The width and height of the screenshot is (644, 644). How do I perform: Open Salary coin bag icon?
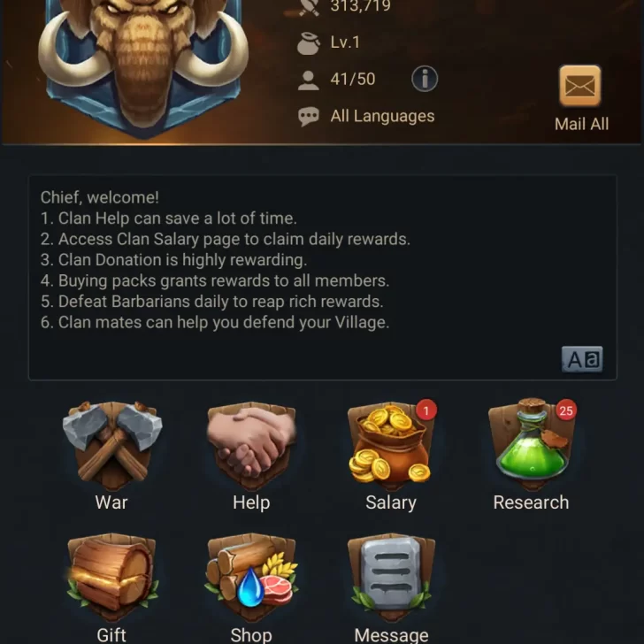(x=391, y=447)
